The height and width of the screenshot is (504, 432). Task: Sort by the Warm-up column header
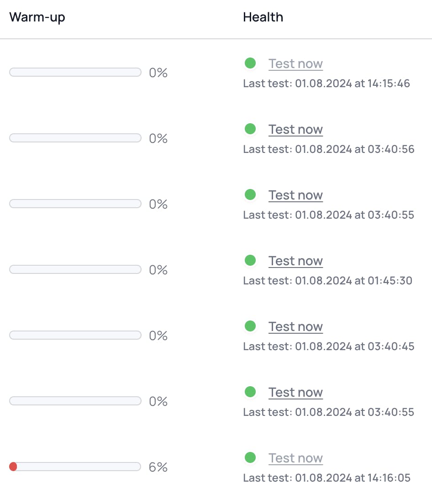(37, 17)
